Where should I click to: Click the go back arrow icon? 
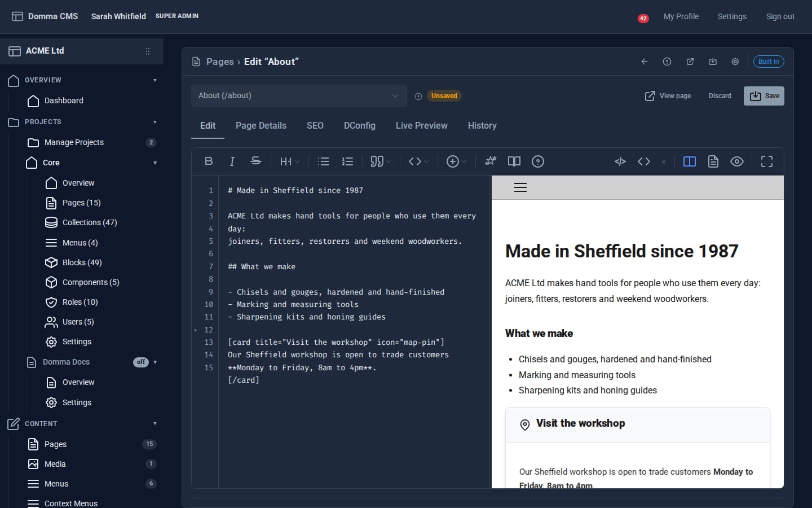point(645,62)
